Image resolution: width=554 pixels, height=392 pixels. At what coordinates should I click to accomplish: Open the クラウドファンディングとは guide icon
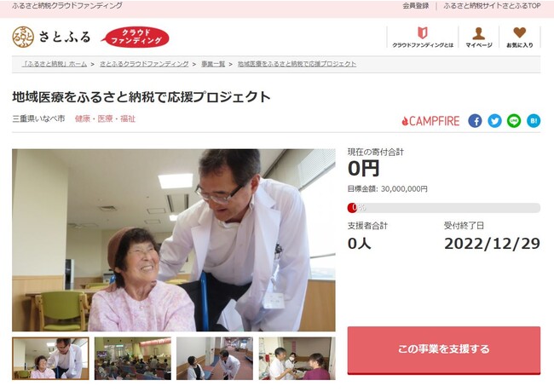pyautogui.click(x=423, y=32)
